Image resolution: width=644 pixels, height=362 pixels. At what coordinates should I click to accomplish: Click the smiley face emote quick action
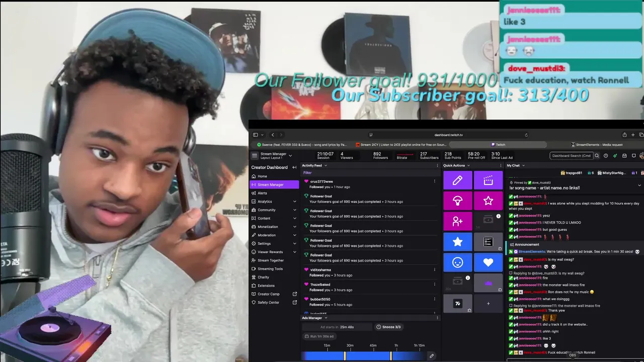pyautogui.click(x=457, y=262)
